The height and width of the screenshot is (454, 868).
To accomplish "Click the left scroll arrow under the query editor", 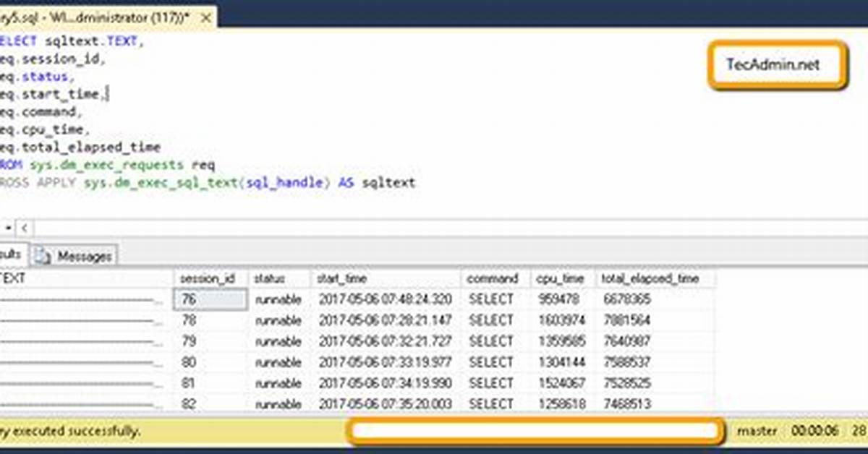I will pyautogui.click(x=24, y=228).
